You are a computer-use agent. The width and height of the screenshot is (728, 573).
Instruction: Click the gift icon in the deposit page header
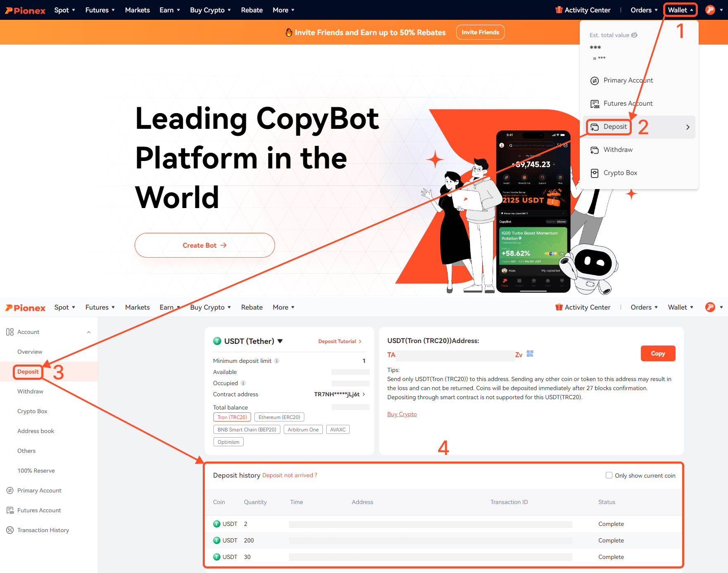[x=559, y=307]
